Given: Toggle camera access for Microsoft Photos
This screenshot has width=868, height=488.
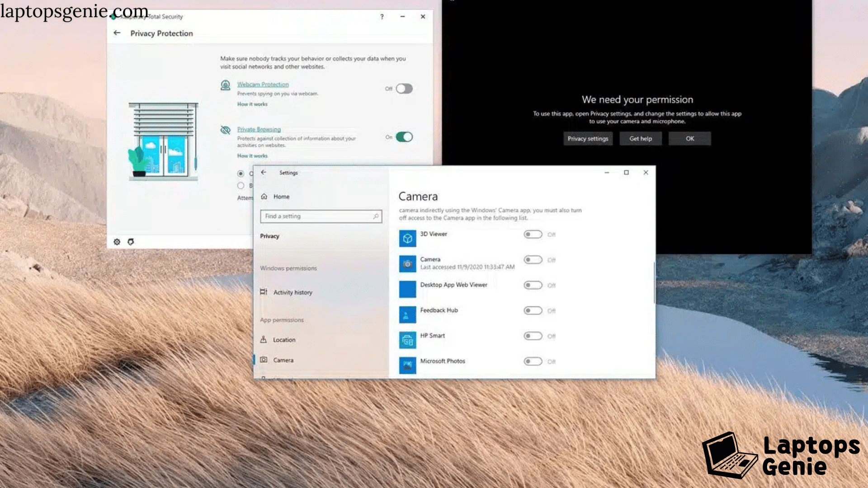Looking at the screenshot, I should point(533,361).
